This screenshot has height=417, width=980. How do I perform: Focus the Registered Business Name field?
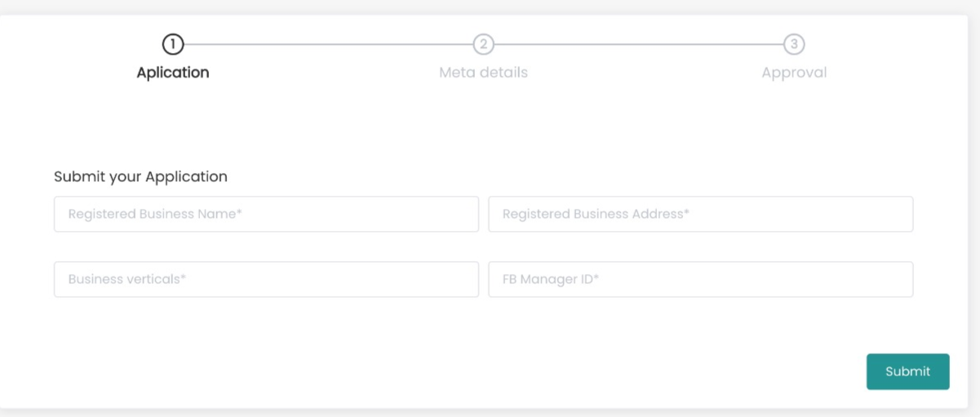coord(266,214)
